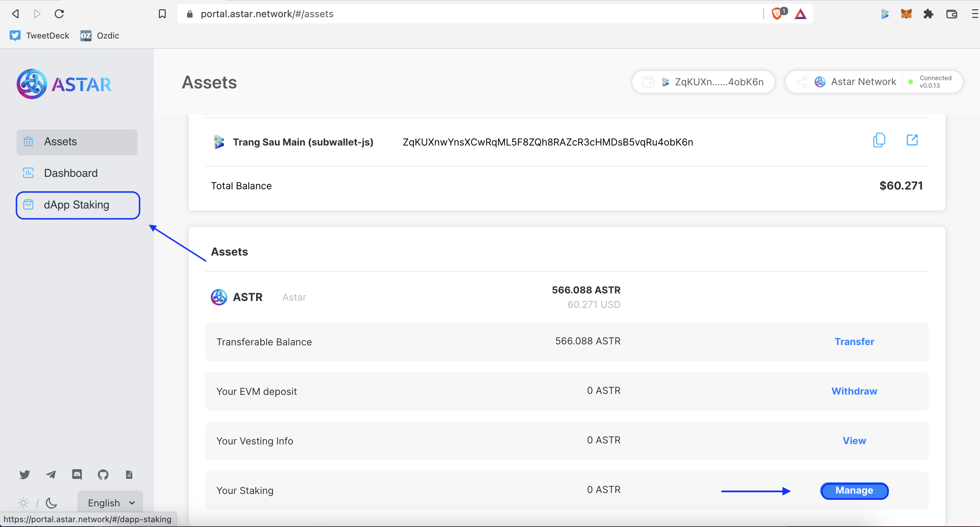Click the Total Balance $60.271 value
The image size is (980, 527).
click(x=901, y=186)
